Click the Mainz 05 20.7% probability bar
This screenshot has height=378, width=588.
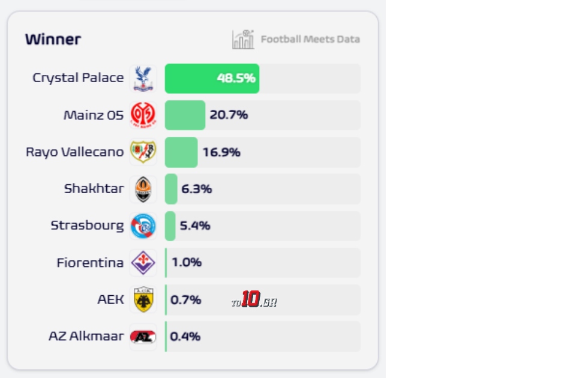point(185,115)
